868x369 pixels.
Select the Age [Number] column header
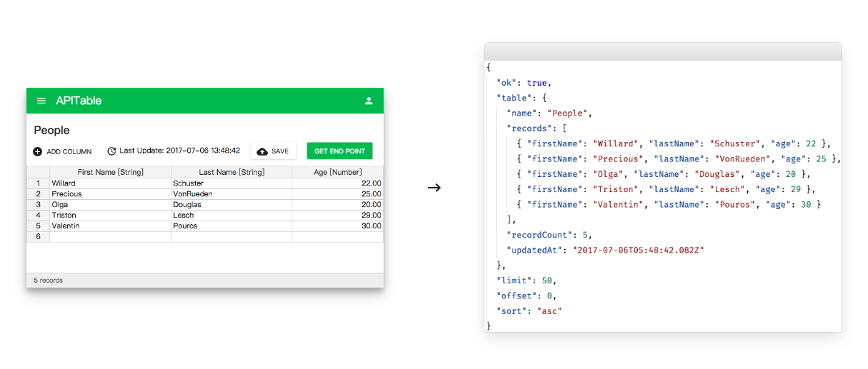click(x=337, y=172)
